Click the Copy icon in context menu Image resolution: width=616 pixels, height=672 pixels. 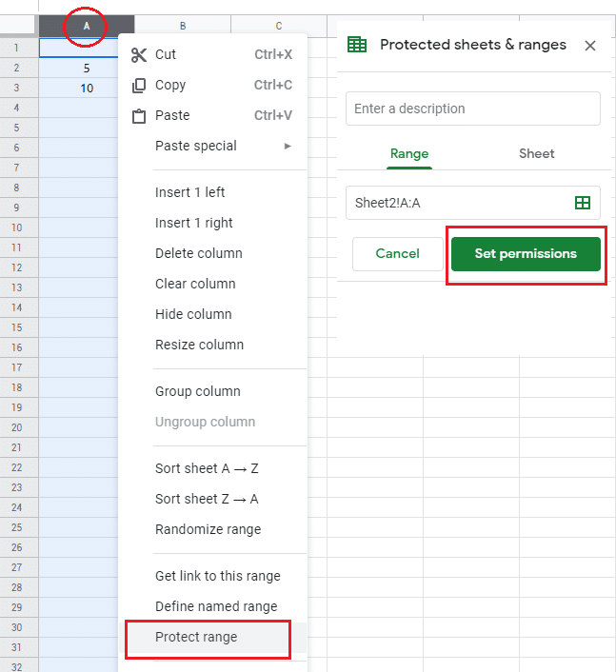click(139, 86)
